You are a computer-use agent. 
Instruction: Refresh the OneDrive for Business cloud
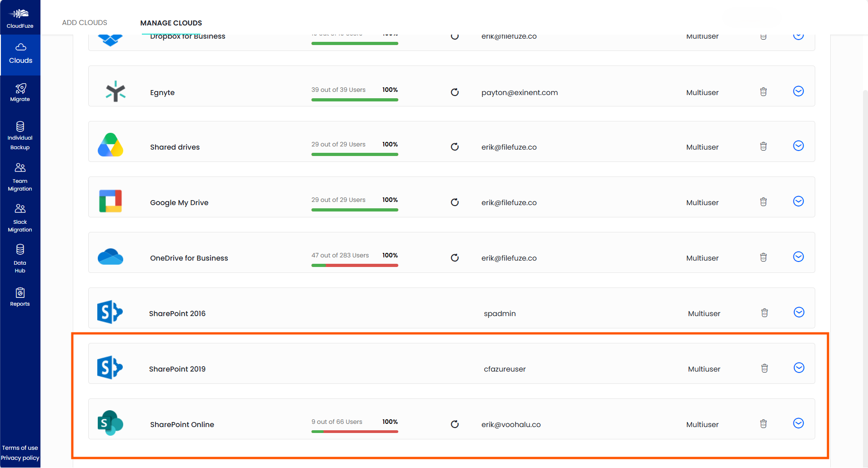(455, 258)
